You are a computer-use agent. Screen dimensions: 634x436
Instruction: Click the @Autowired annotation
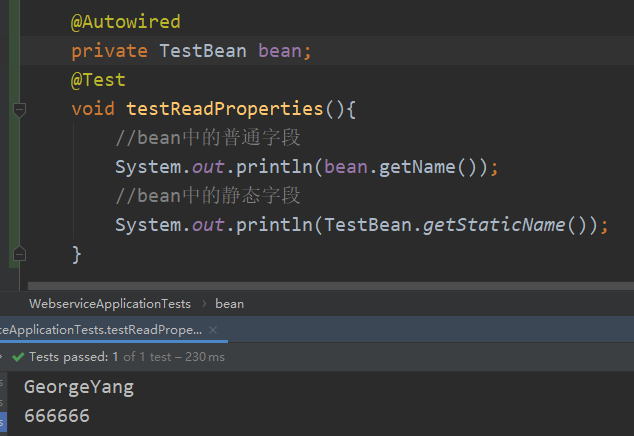pos(126,22)
